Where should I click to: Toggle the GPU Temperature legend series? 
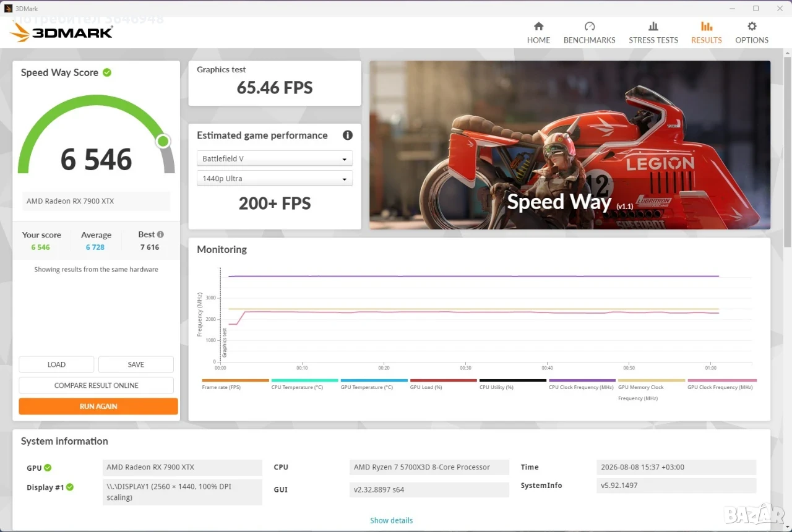pos(374,384)
